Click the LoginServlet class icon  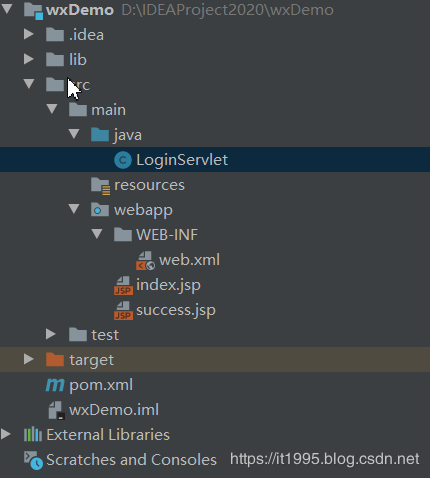(123, 160)
